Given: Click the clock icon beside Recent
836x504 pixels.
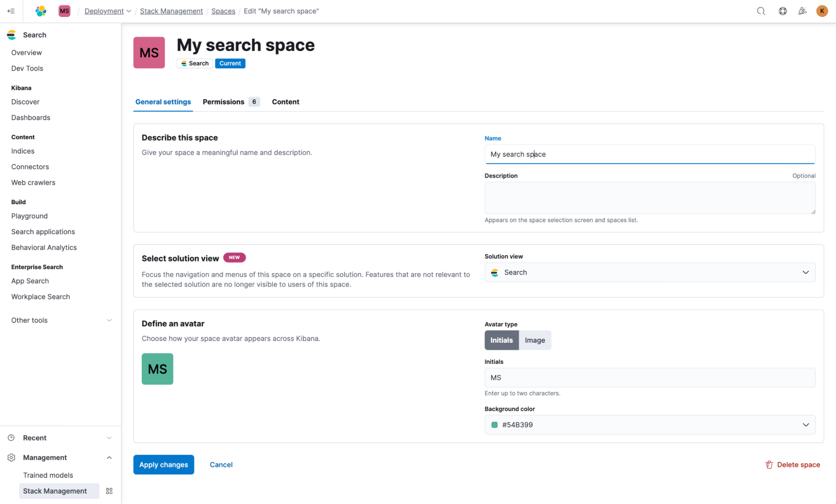Looking at the screenshot, I should [x=11, y=438].
